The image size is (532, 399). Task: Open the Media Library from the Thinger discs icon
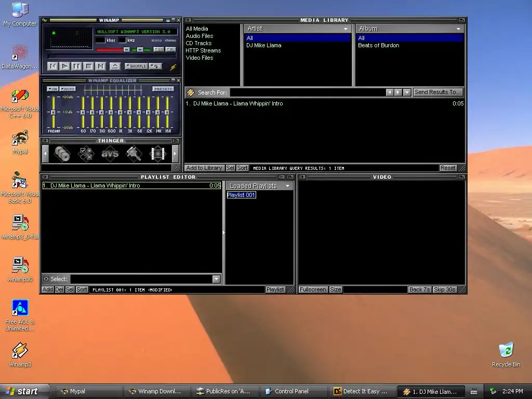tap(62, 154)
